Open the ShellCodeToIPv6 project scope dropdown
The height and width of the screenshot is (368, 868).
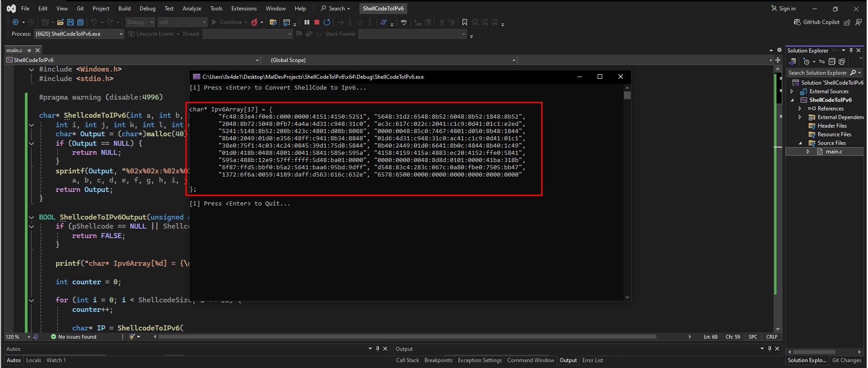click(x=132, y=60)
